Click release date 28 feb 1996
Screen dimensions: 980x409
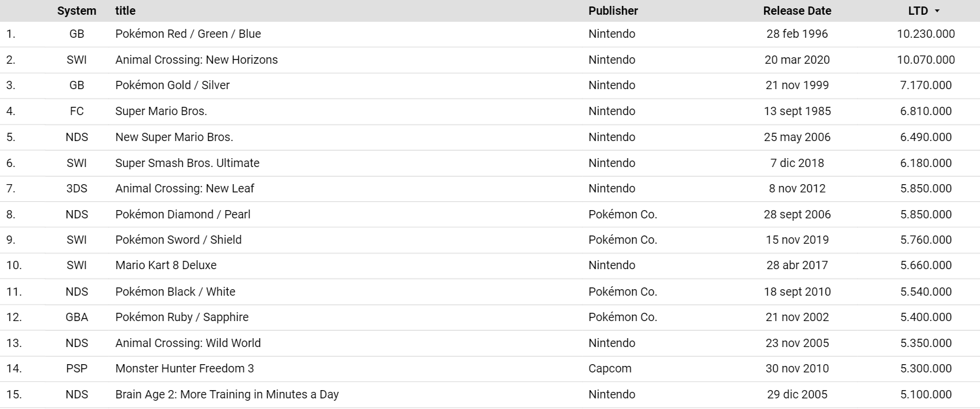(797, 34)
